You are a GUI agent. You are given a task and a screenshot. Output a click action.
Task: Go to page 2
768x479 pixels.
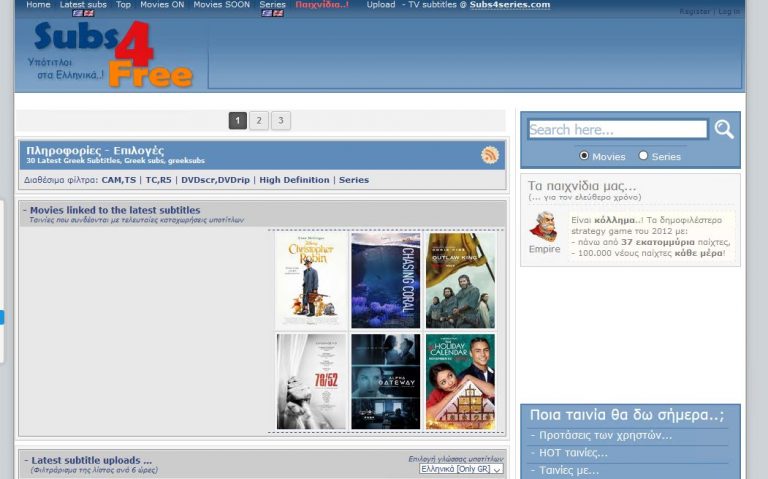point(259,120)
